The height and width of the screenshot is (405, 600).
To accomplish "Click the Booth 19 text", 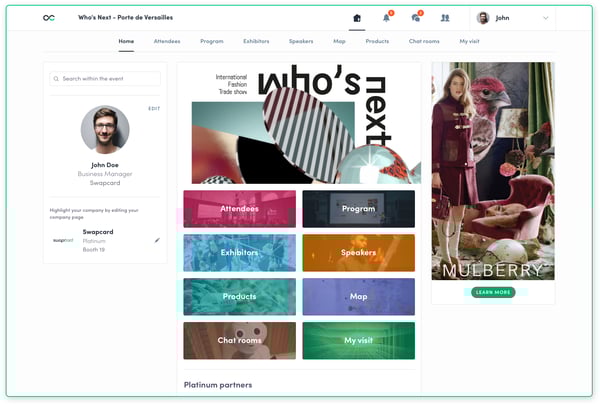I will coord(94,250).
